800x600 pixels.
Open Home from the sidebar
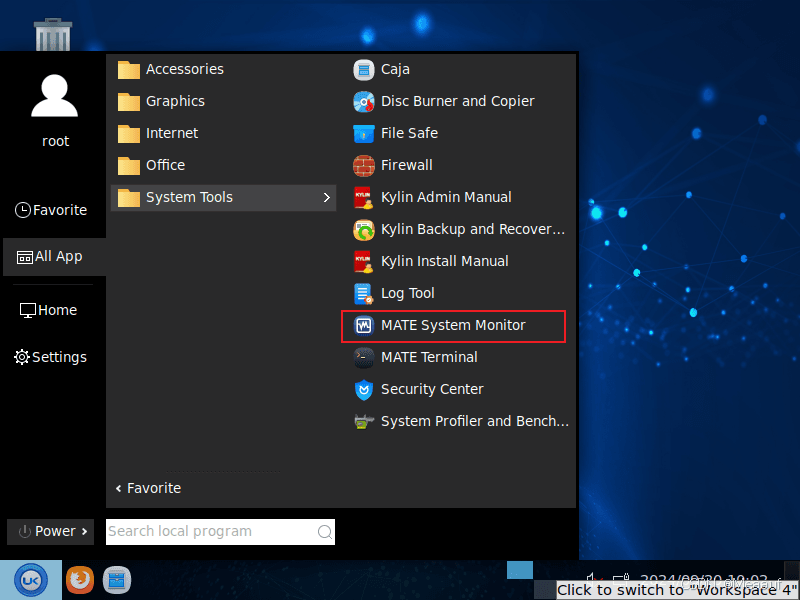pyautogui.click(x=48, y=310)
